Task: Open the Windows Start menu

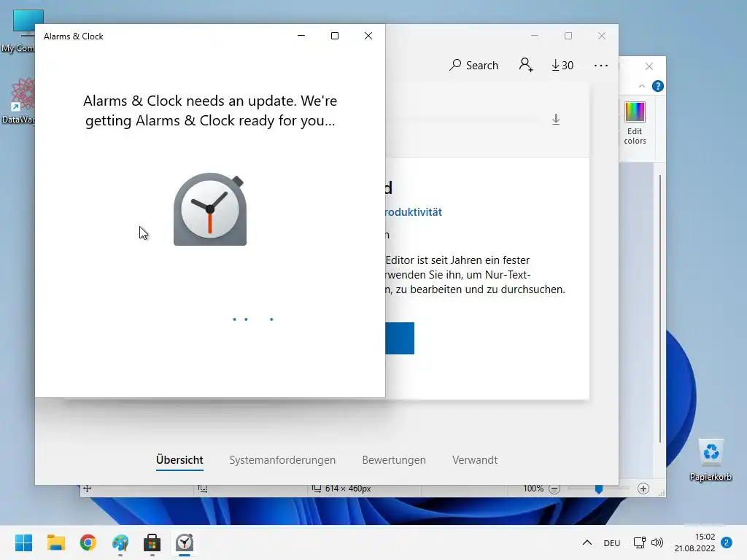Action: point(23,542)
